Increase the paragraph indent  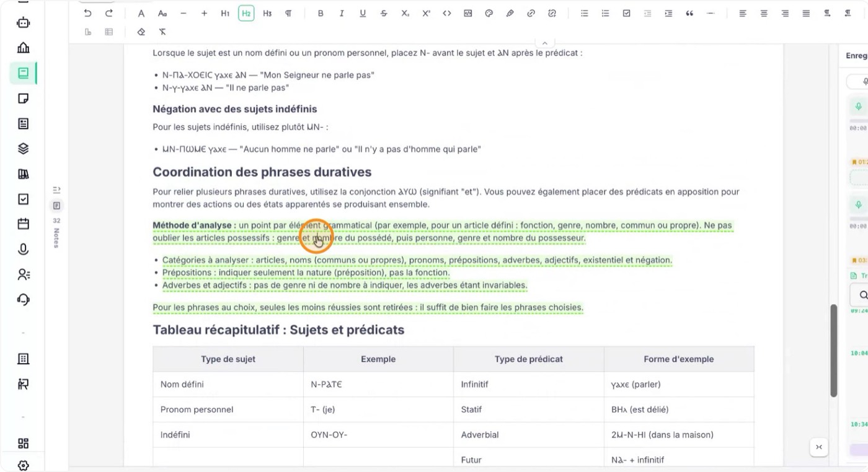[x=668, y=14]
